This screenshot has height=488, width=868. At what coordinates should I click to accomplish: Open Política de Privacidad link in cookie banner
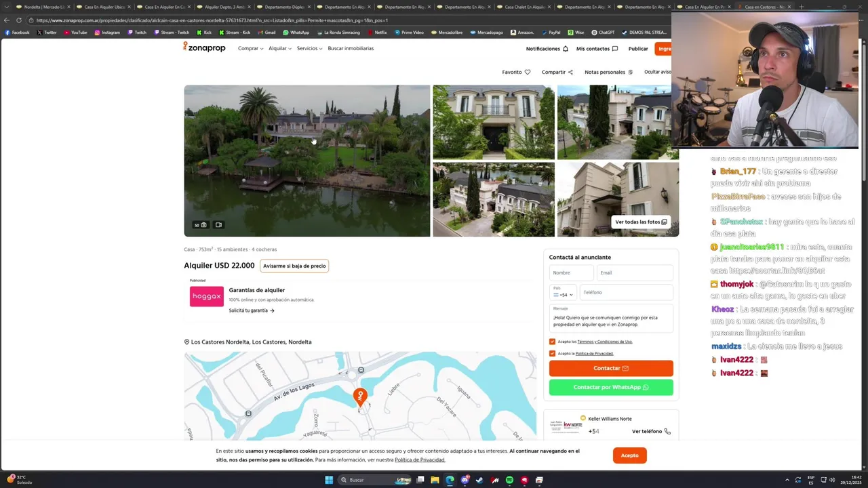click(420, 460)
